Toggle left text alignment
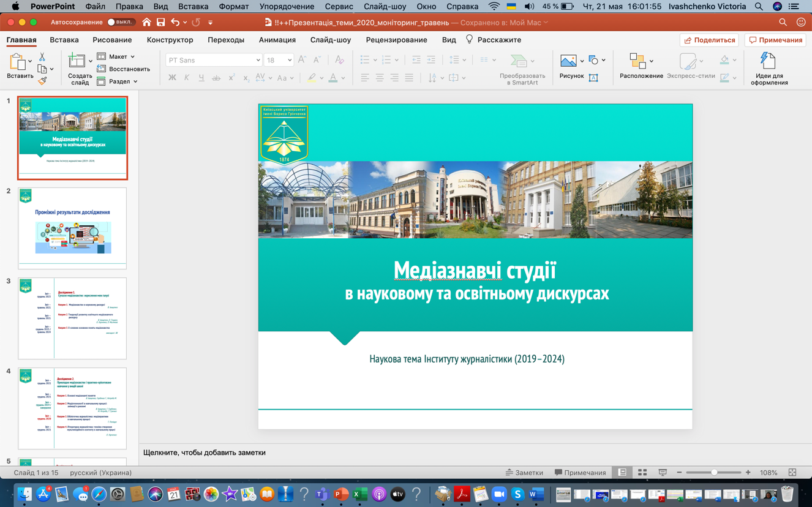This screenshot has height=507, width=812. 365,78
